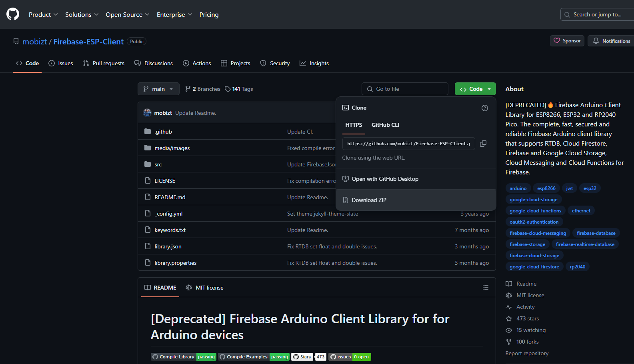Focus the Go to file search field
Image resolution: width=634 pixels, height=364 pixels.
405,89
